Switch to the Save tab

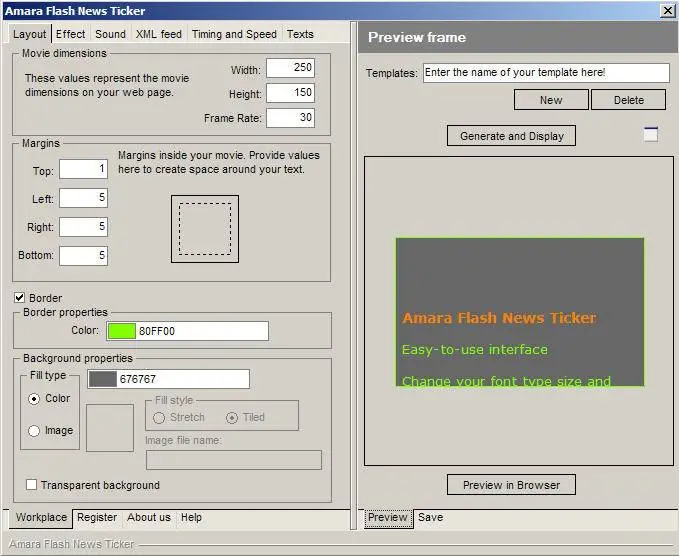(x=430, y=517)
